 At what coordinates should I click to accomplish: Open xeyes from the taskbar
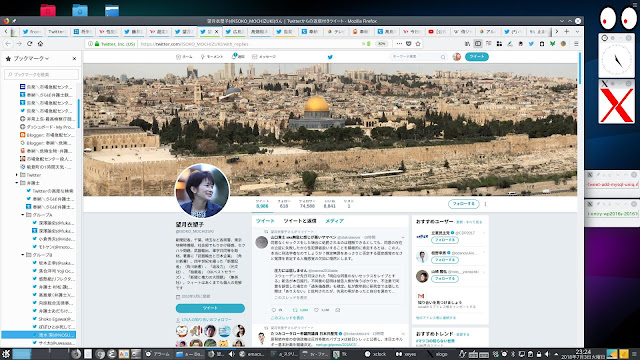[406, 354]
